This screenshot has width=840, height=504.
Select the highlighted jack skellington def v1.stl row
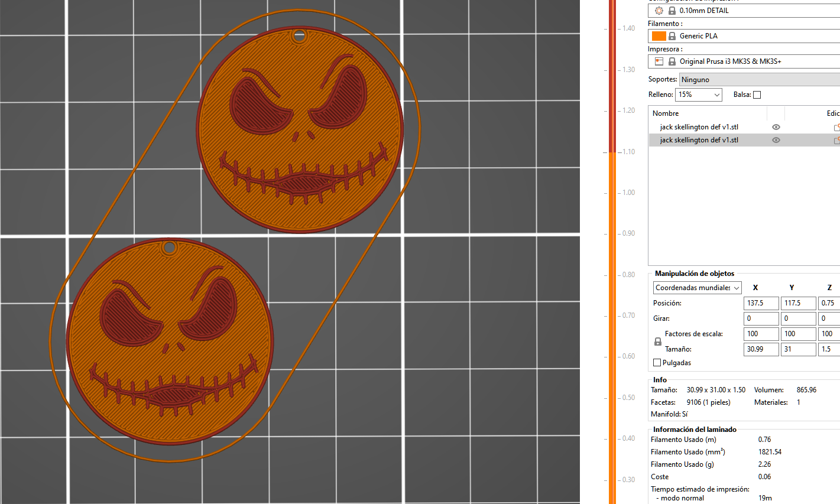coord(744,140)
